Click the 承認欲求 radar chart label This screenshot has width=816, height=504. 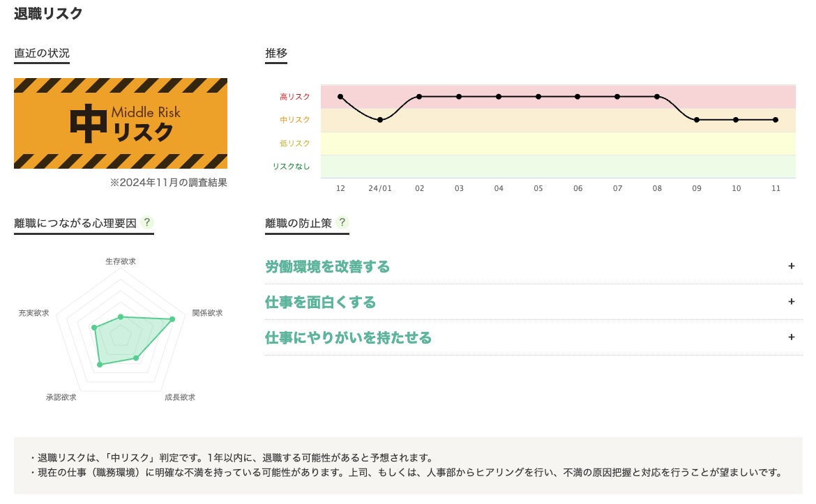(x=61, y=397)
